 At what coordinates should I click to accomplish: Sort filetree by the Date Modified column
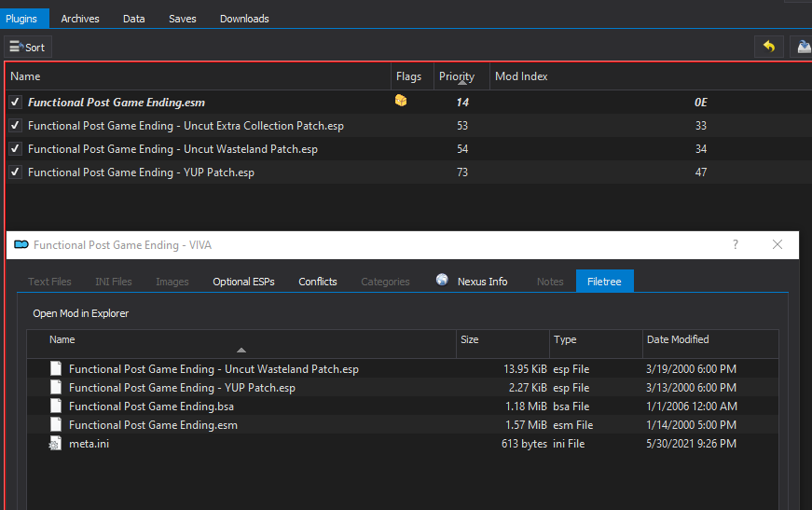678,340
